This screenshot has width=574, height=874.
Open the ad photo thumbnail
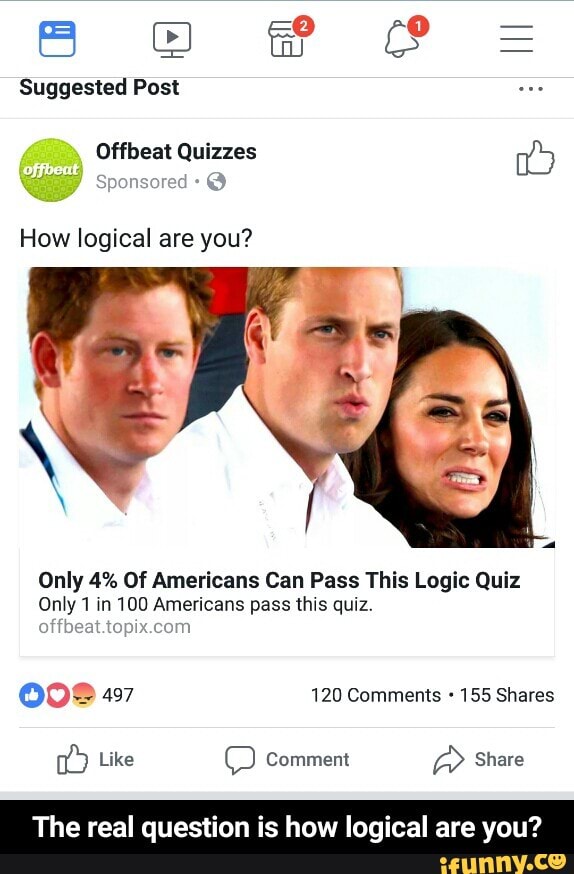(287, 407)
